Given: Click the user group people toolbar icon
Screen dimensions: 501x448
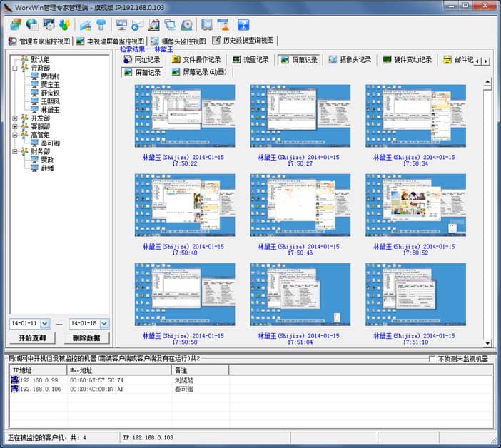Looking at the screenshot, I should tap(64, 24).
